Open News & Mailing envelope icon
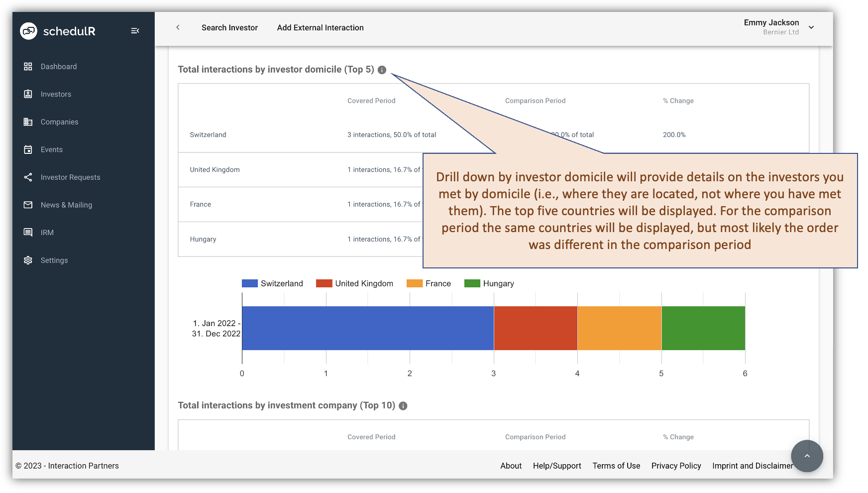 [x=28, y=205]
